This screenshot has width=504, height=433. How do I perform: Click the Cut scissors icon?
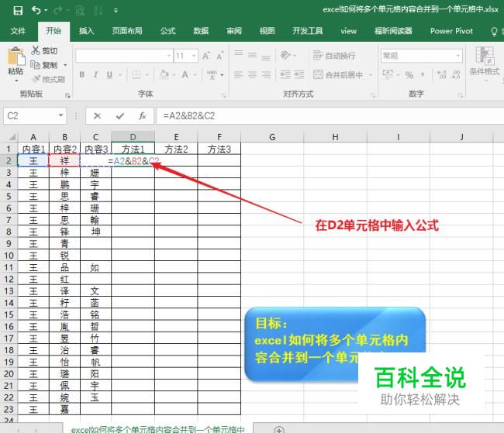pos(36,50)
